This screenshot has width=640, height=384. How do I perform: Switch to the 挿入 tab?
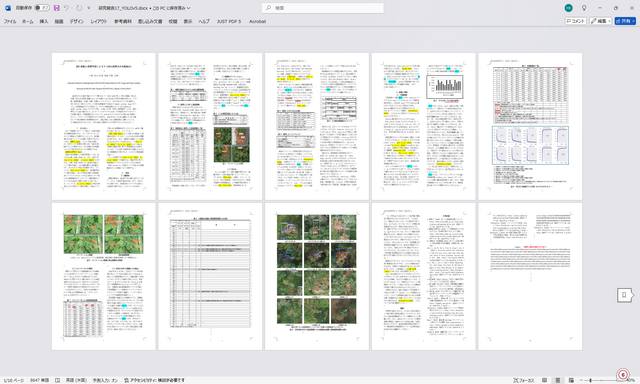[x=44, y=21]
